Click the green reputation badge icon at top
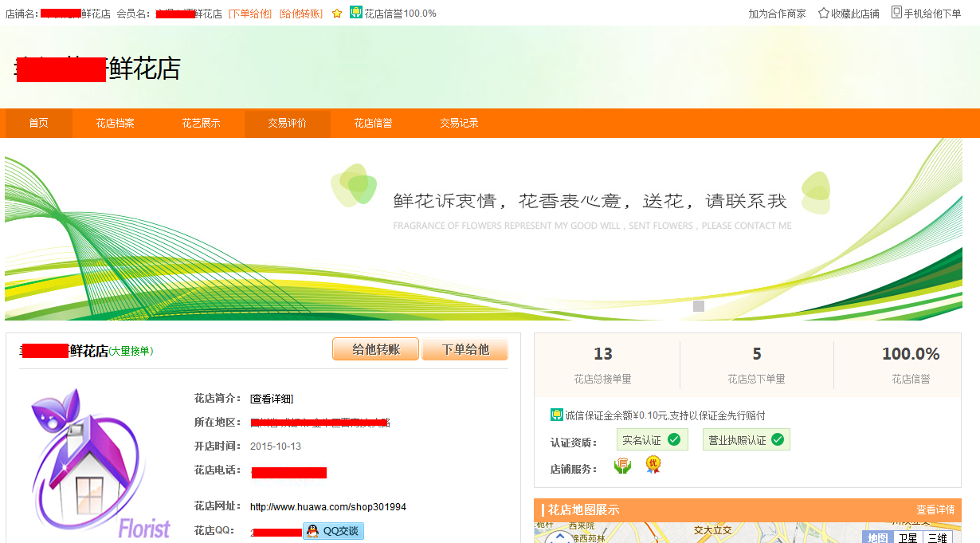 click(x=356, y=13)
